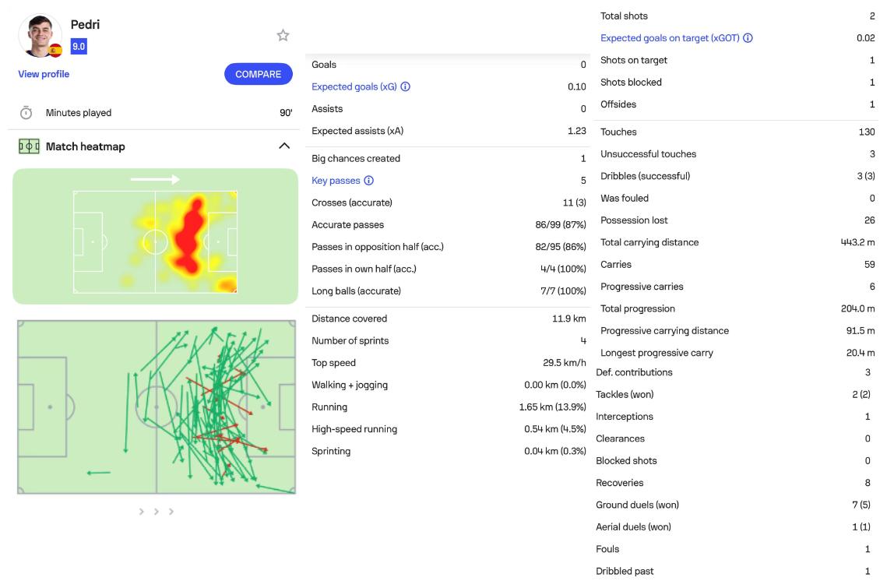The width and height of the screenshot is (887, 588).
Task: Click the minutes played stopwatch icon
Action: click(26, 113)
